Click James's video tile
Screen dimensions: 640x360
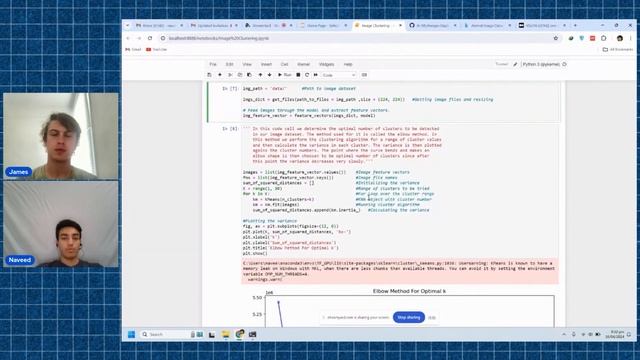pyautogui.click(x=61, y=136)
